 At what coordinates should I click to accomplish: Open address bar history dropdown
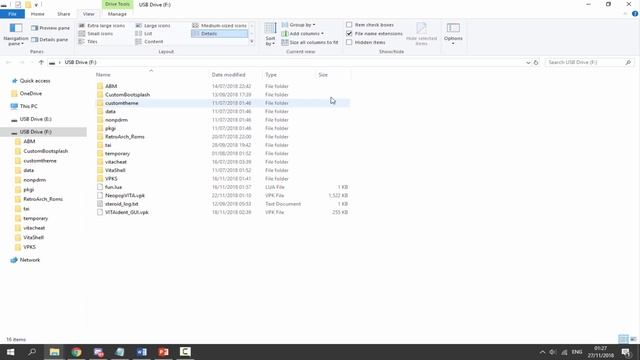pos(528,62)
